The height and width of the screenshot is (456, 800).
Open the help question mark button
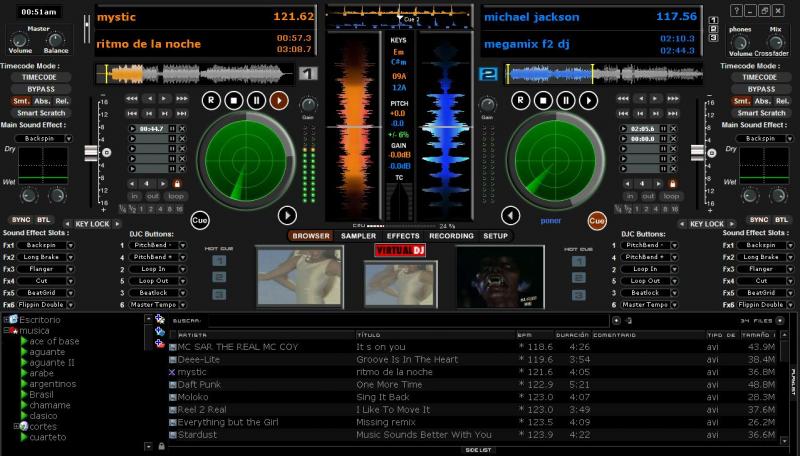coord(736,10)
